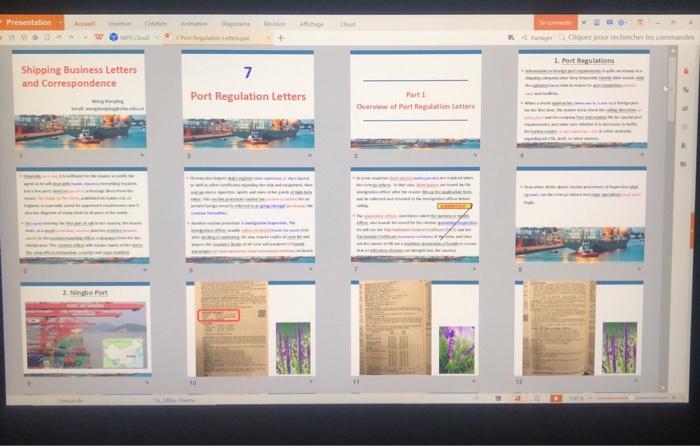Select the slide 5 text thumbnail
700x446 pixels.
click(82, 216)
